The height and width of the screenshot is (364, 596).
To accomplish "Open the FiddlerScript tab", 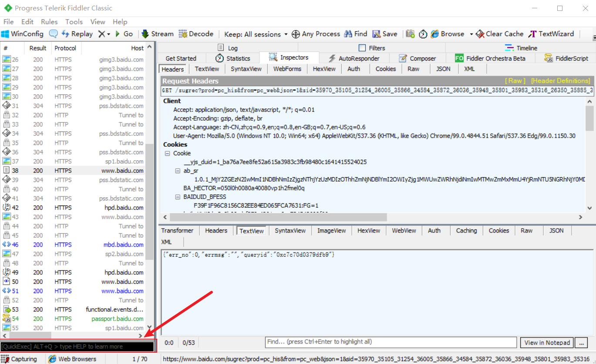I will [x=566, y=58].
